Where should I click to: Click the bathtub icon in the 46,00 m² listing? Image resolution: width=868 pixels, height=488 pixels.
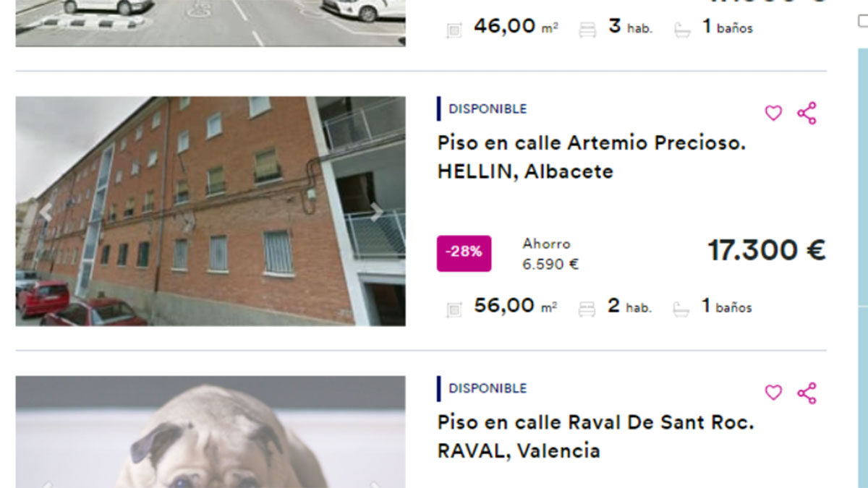tap(682, 30)
